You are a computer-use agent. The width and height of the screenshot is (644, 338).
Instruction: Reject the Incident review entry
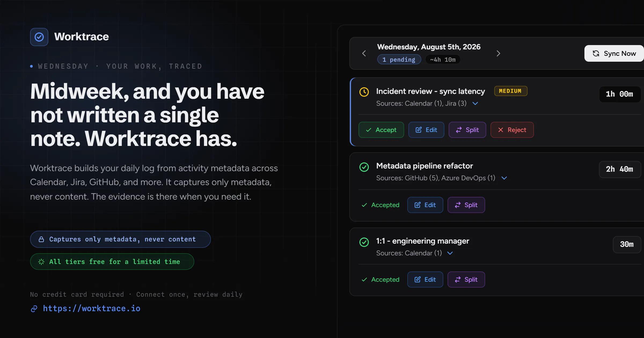click(x=512, y=130)
